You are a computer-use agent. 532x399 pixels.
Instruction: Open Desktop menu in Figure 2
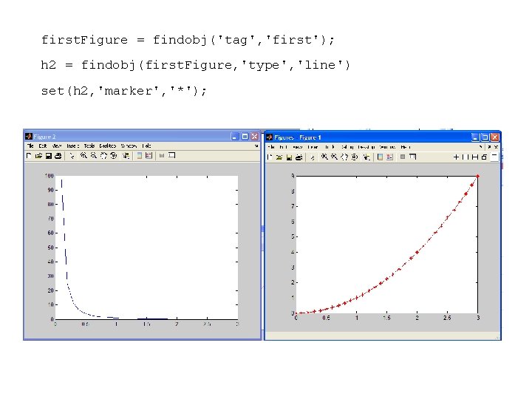coord(108,146)
